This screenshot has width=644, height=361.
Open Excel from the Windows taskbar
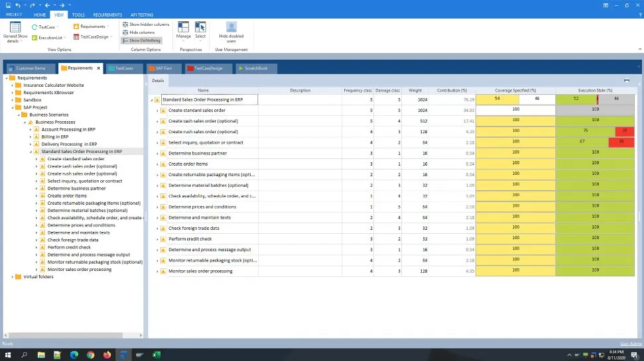157,355
